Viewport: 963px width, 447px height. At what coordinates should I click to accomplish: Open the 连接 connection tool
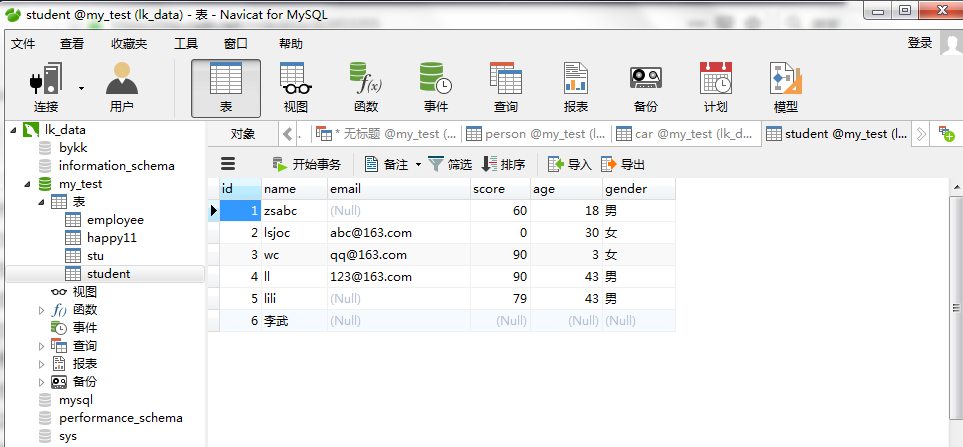tap(45, 88)
